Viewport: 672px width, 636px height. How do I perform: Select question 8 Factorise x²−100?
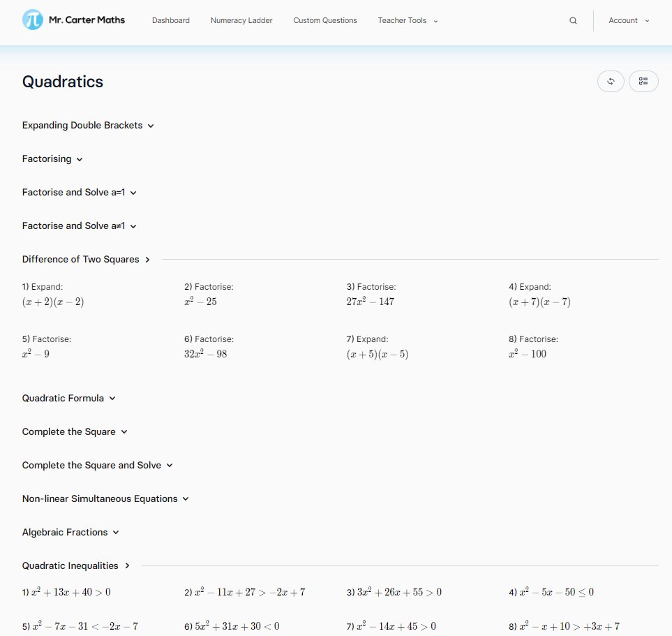point(534,348)
